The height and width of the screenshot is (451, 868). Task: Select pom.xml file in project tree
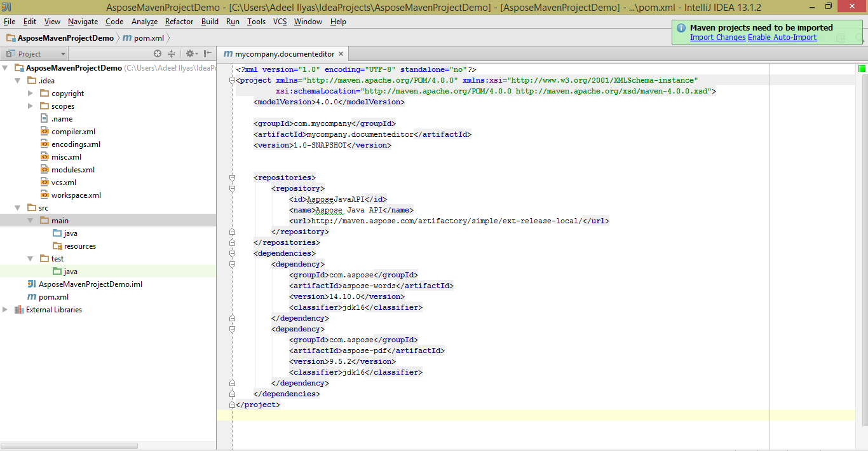coord(53,297)
